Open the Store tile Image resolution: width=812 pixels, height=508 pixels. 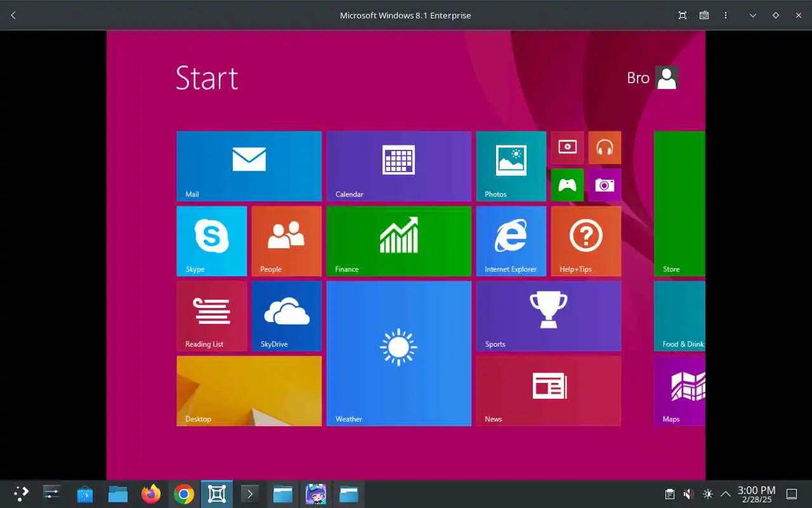679,204
